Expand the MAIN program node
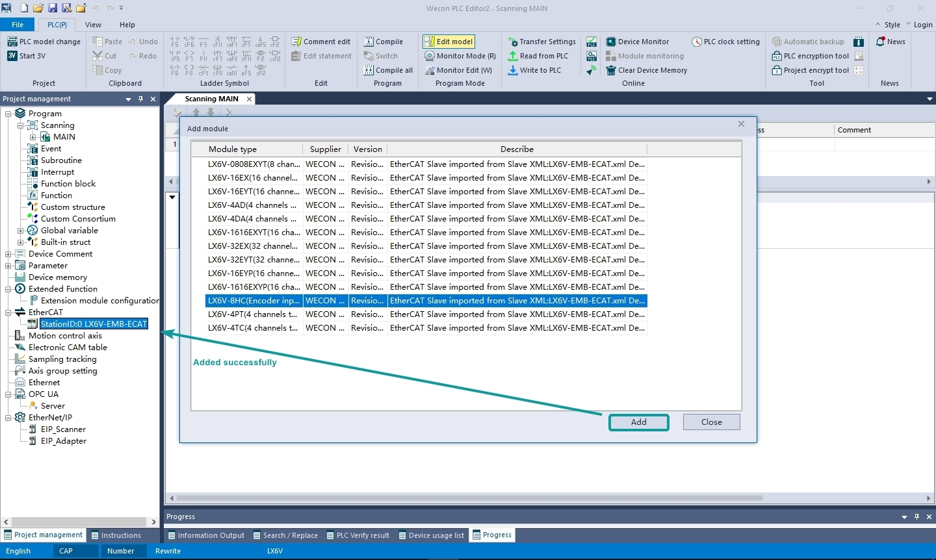This screenshot has width=936, height=560. [32, 137]
